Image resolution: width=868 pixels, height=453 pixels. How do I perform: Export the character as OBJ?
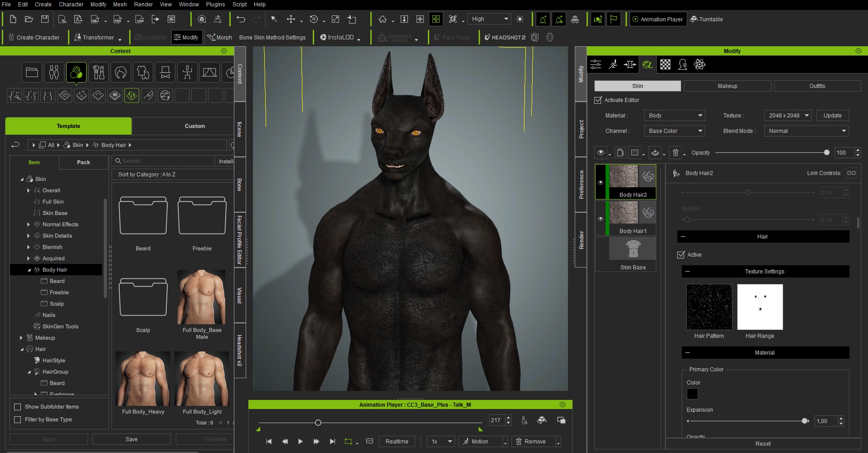point(95,19)
